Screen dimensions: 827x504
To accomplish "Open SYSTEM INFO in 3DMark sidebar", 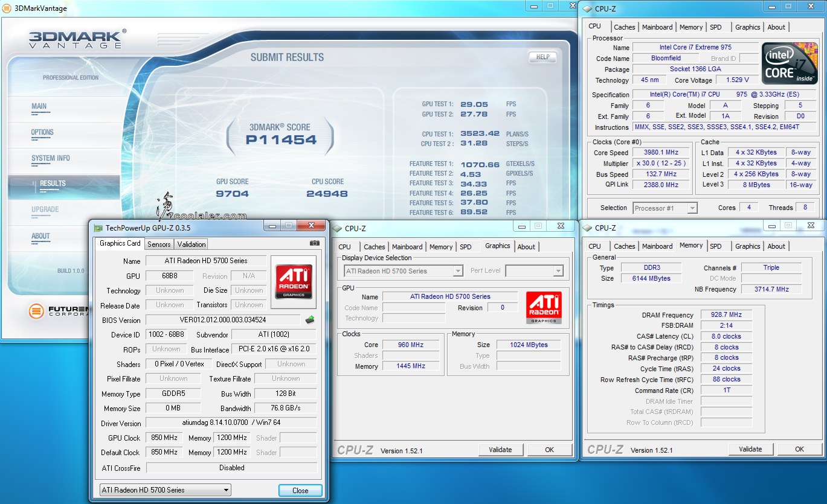I will [51, 159].
